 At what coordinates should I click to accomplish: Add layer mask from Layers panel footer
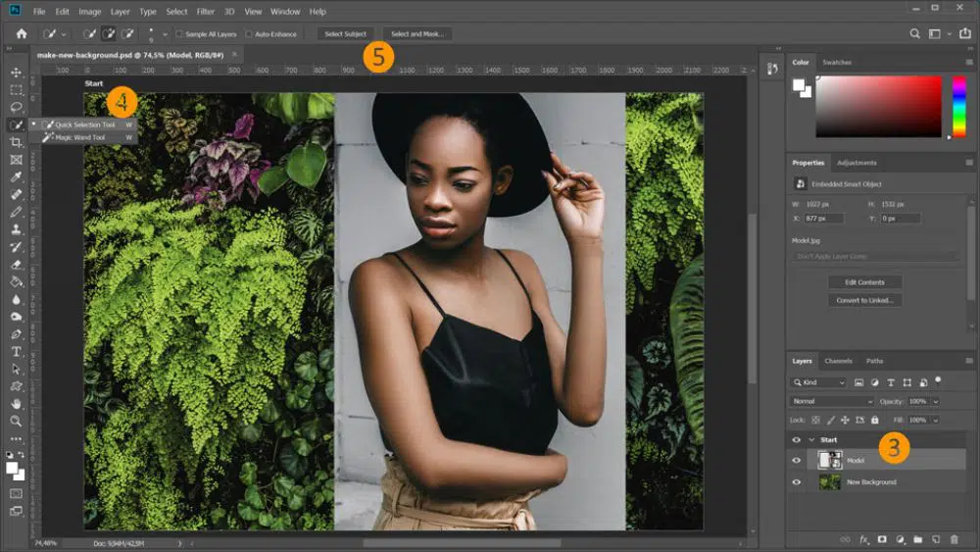882,539
